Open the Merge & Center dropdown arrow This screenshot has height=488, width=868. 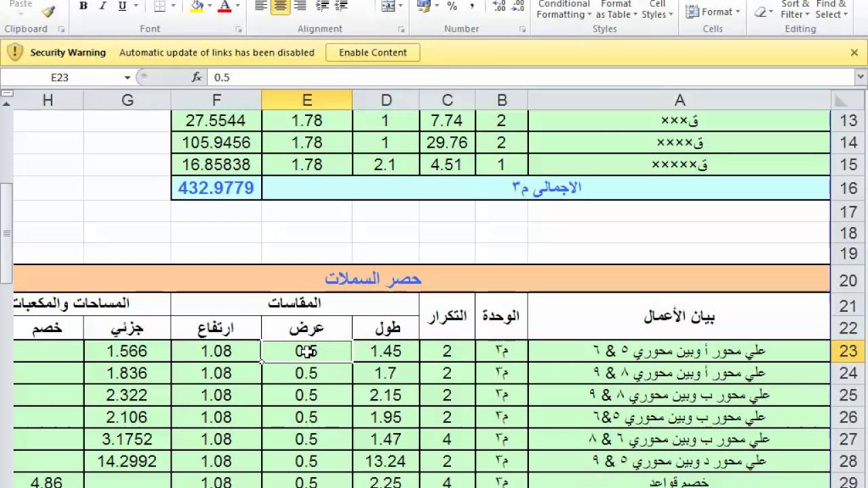[x=401, y=6]
